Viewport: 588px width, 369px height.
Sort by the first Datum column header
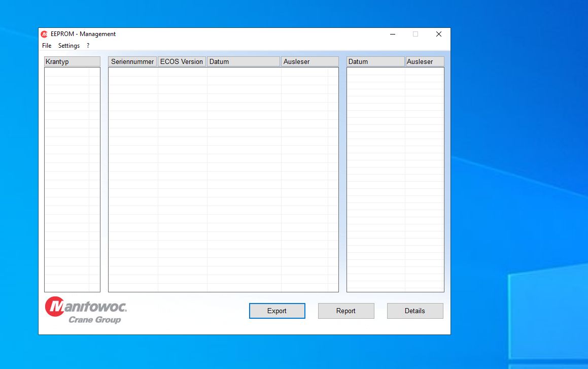pyautogui.click(x=243, y=61)
